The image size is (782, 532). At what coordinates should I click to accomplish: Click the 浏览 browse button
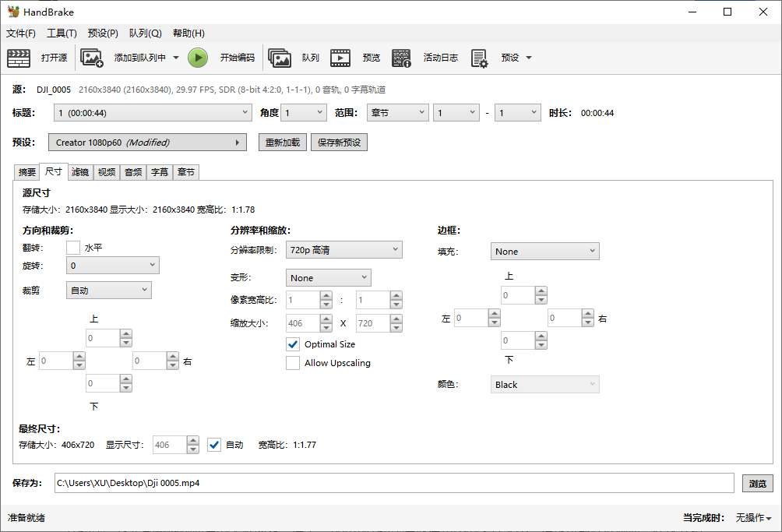(x=757, y=483)
